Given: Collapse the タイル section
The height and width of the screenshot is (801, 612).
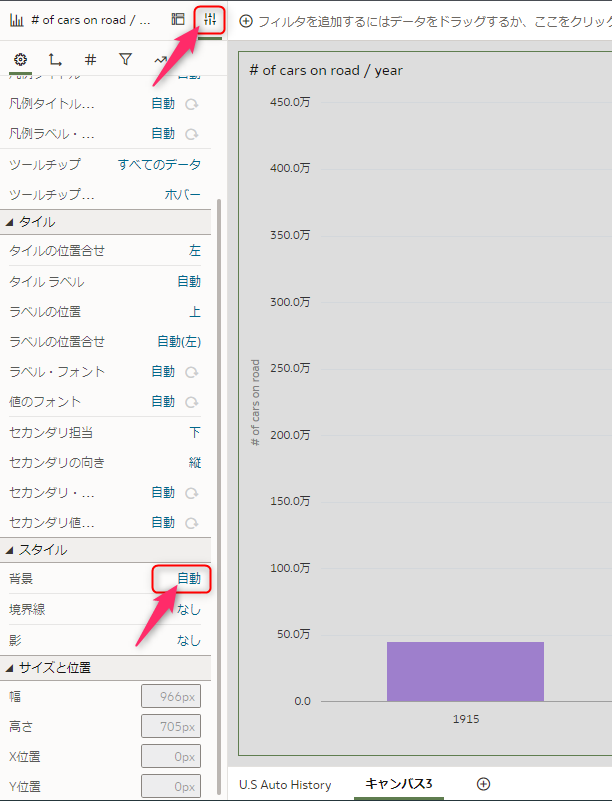Looking at the screenshot, I should [x=9, y=222].
